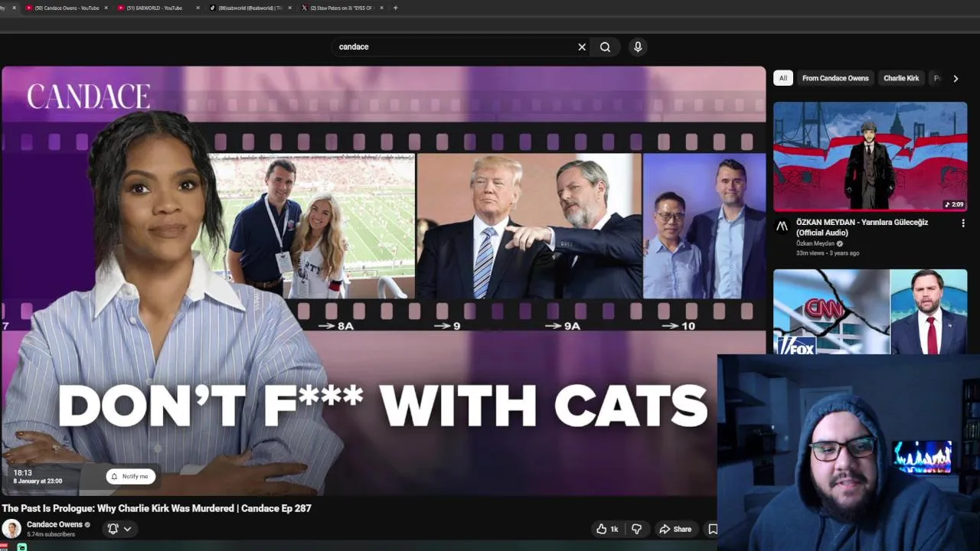Open Candace Owens channel avatar
The width and height of the screenshot is (980, 551).
click(x=11, y=529)
